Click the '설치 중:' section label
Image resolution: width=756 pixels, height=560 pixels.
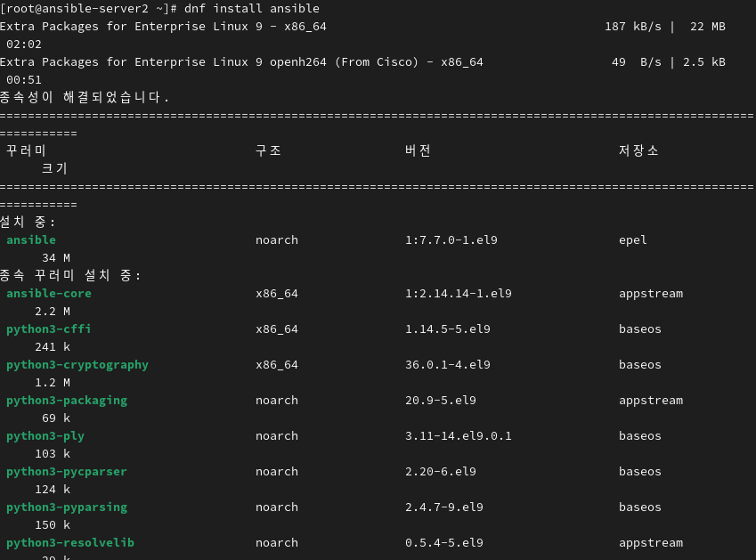point(28,223)
